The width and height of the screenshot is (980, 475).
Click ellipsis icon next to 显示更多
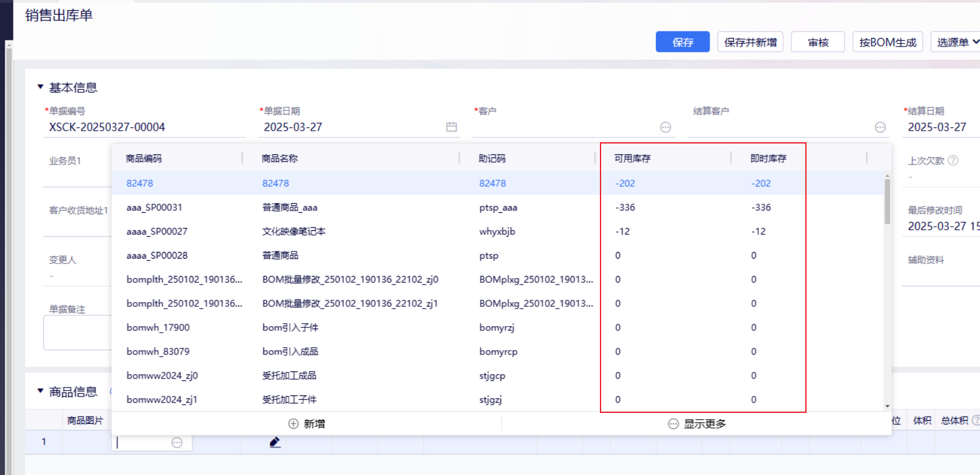click(673, 424)
